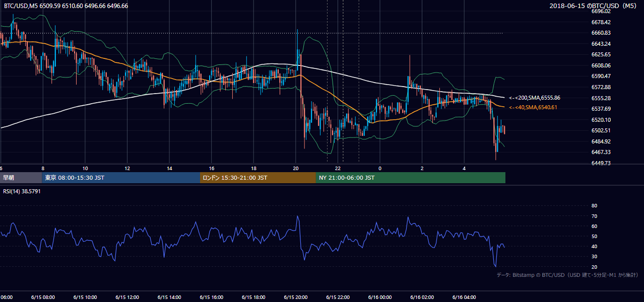Click the 6/15 12:00 time label

point(127,297)
